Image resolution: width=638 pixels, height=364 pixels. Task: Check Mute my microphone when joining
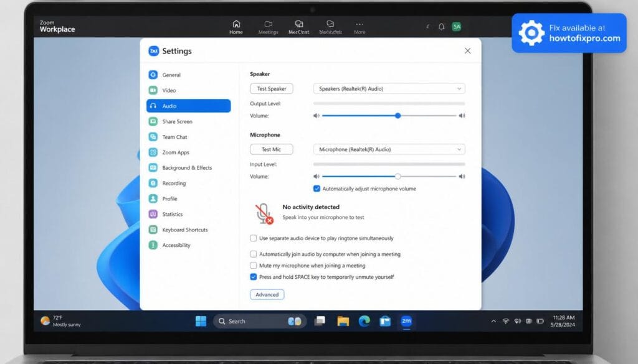coord(253,265)
